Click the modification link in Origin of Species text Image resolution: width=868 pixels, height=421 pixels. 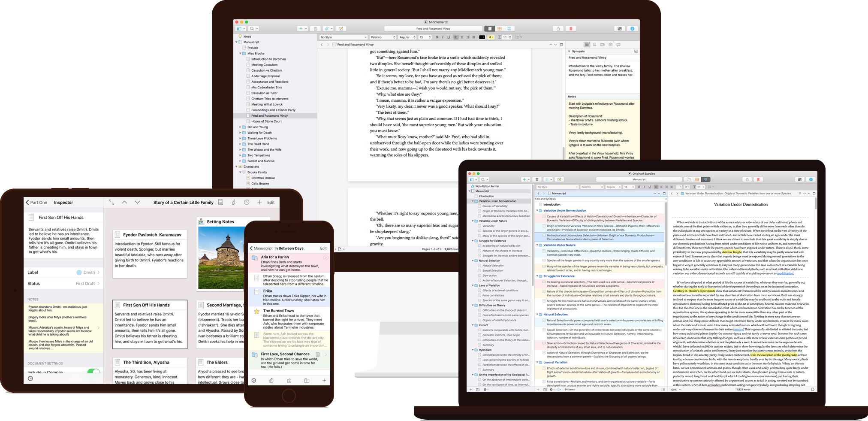pos(785,273)
